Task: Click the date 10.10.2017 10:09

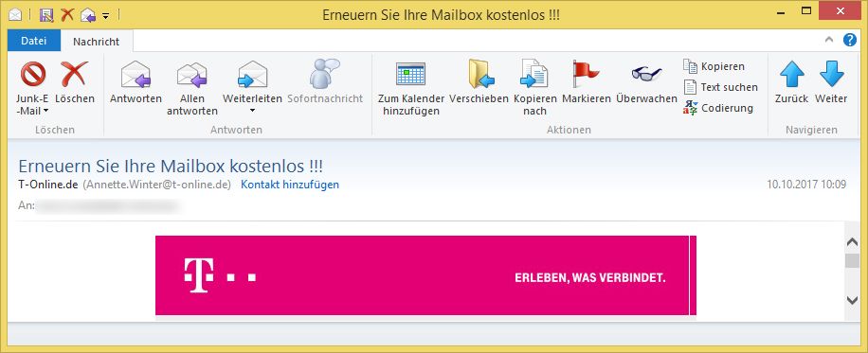Action: (x=806, y=185)
